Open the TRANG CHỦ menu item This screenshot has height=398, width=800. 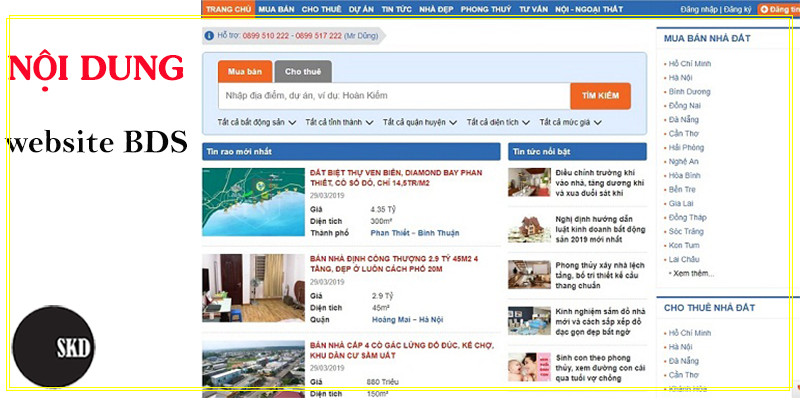229,9
